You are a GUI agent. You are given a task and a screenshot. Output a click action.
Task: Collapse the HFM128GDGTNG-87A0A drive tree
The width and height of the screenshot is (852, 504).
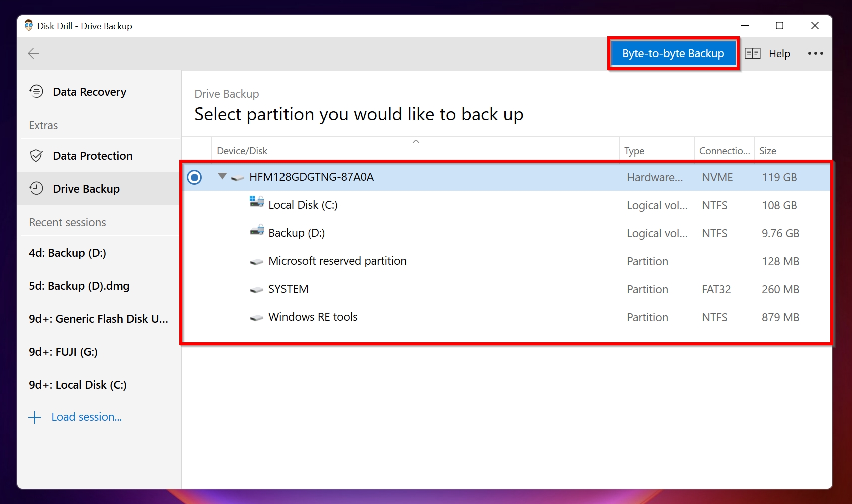tap(222, 176)
